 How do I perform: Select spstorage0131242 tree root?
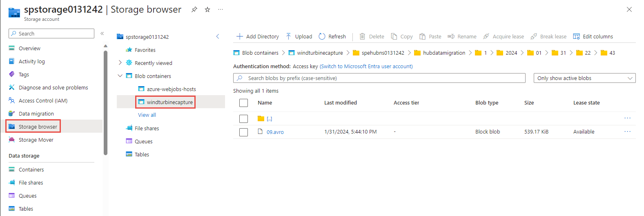147,37
